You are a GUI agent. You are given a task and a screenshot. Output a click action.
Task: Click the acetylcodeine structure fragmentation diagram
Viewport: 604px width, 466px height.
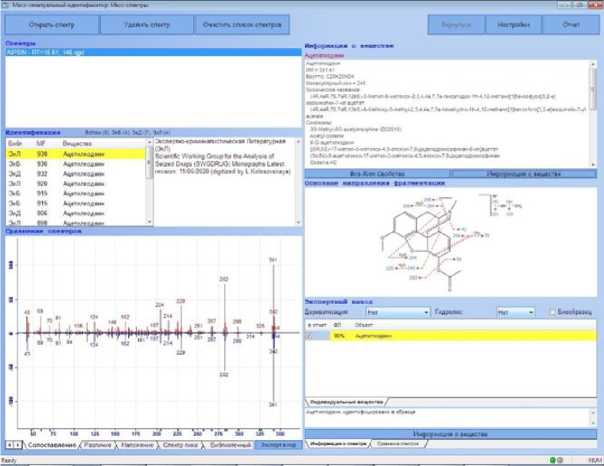click(x=451, y=243)
